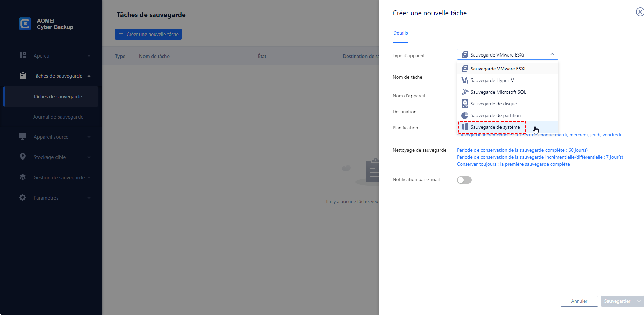Viewport: 644px width, 315px height.
Task: Click the Aperçu dashboard icon in sidebar
Action: coord(23,55)
